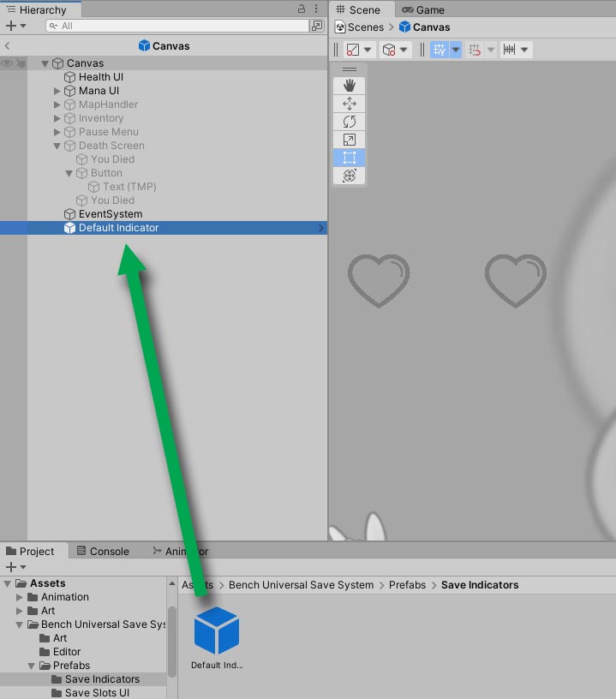Select the Save Slots UI folder
616x699 pixels.
(x=91, y=693)
